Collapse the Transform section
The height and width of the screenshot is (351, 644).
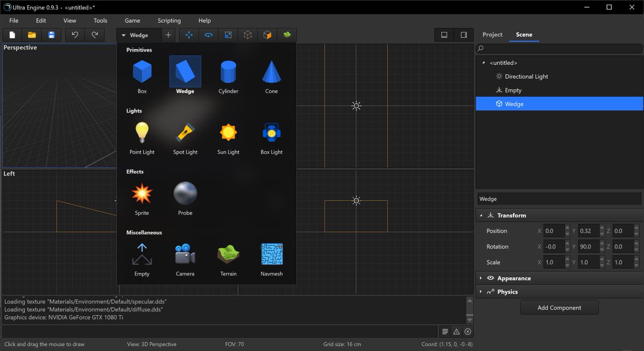pos(481,215)
